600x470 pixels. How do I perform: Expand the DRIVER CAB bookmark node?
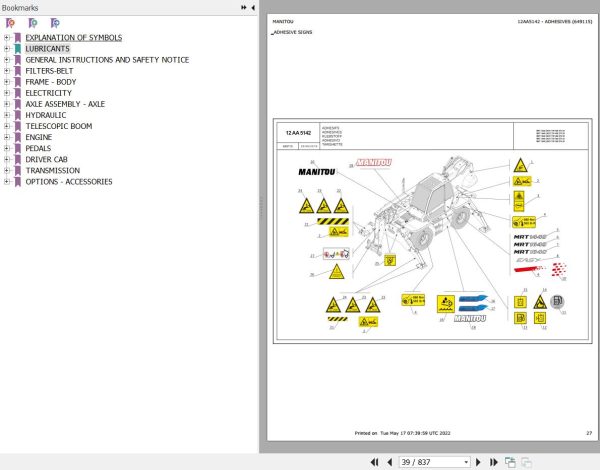click(x=7, y=159)
